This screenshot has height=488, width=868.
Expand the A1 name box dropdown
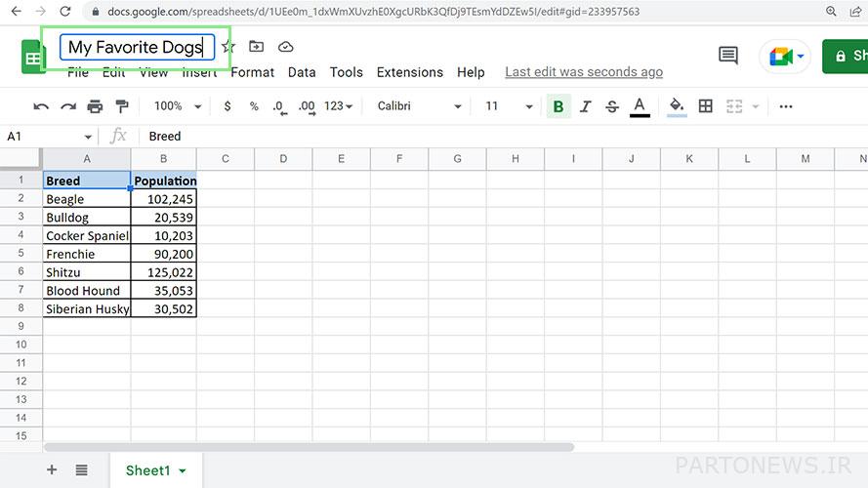[88, 137]
